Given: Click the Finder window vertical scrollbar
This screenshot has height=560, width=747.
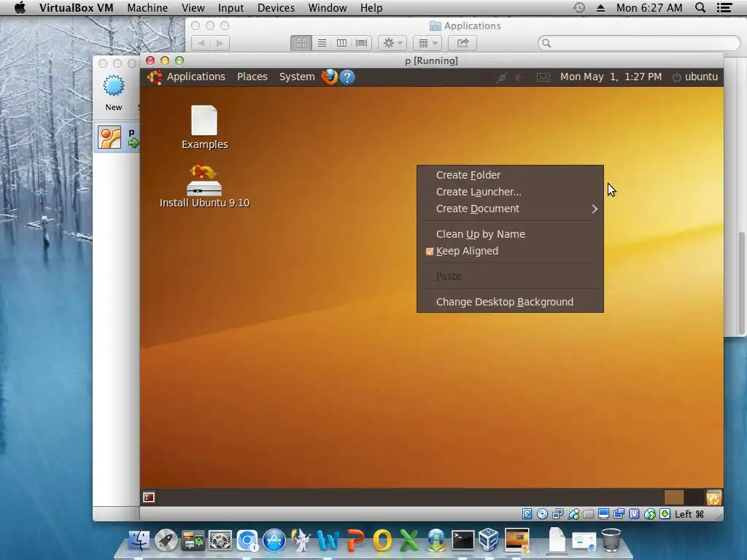Looking at the screenshot, I should 742,284.
